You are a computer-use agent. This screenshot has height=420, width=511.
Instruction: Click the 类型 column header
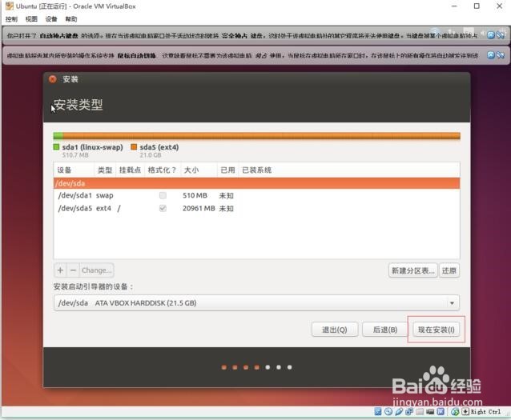tap(105, 170)
